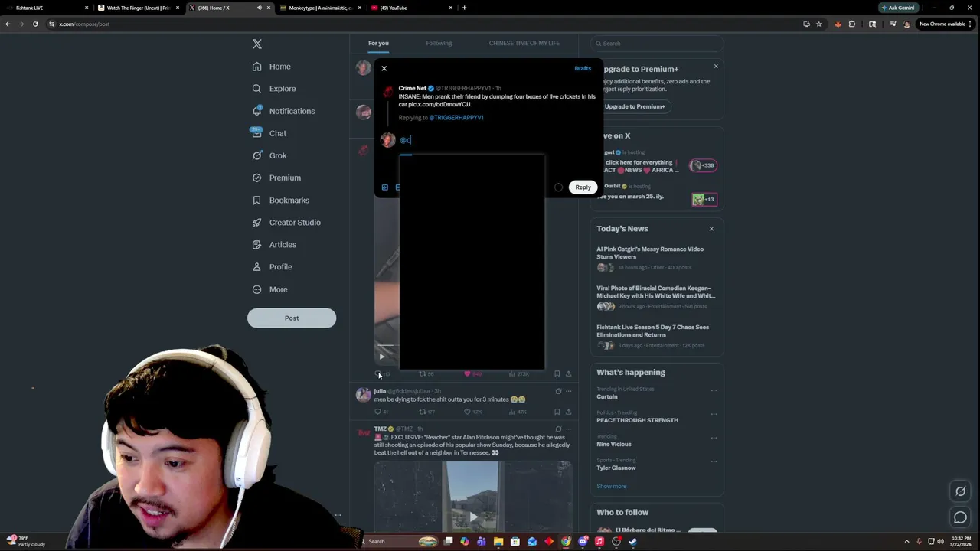The image size is (980, 551).
Task: Open Bookmarks in the sidebar
Action: pos(281,200)
